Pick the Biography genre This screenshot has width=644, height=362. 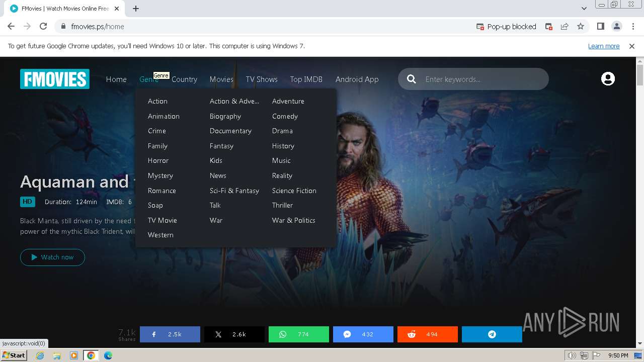(x=225, y=116)
